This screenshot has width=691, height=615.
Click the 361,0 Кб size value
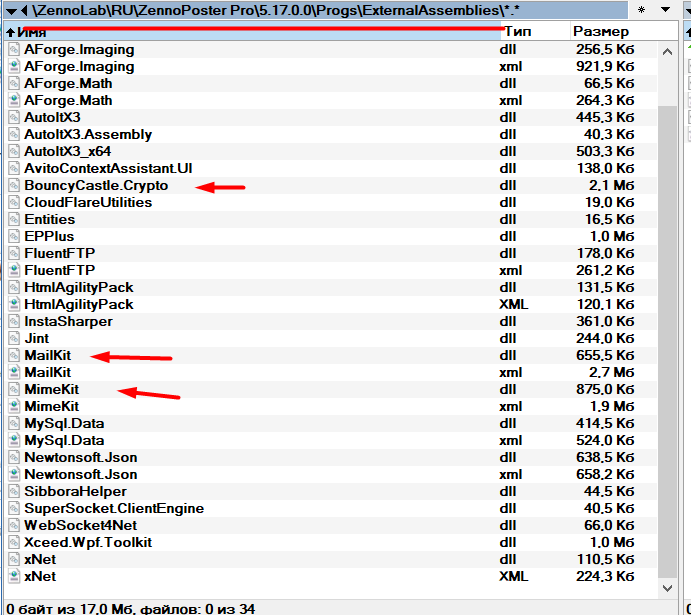click(x=605, y=322)
